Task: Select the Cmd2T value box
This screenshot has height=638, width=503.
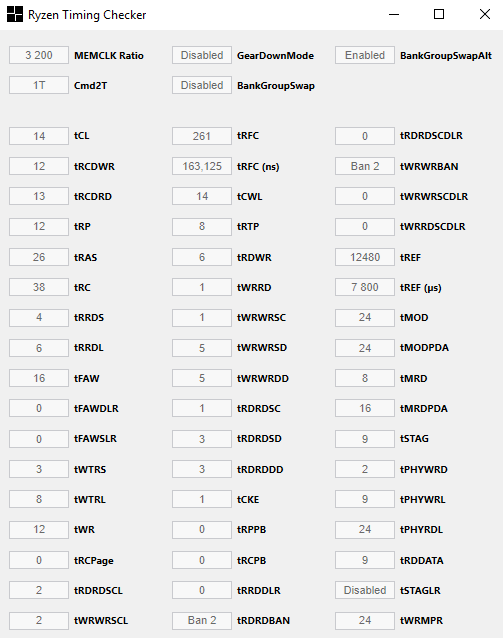Action: coord(39,85)
